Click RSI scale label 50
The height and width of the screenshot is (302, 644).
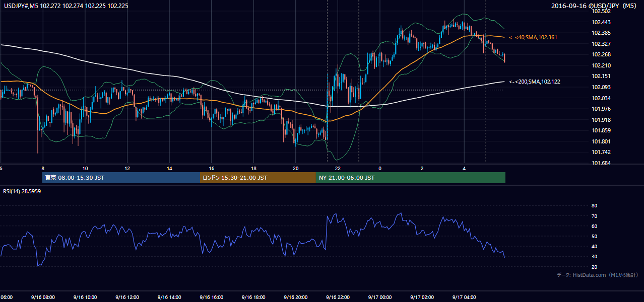[594, 236]
